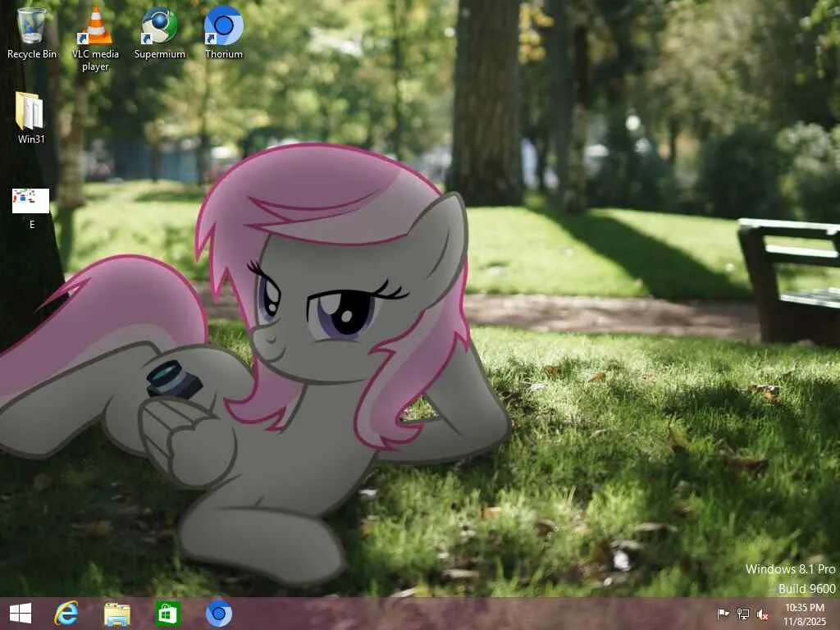Screen dimensions: 840x630
Task: Select the VLC media player shortcut
Action: (x=95, y=39)
